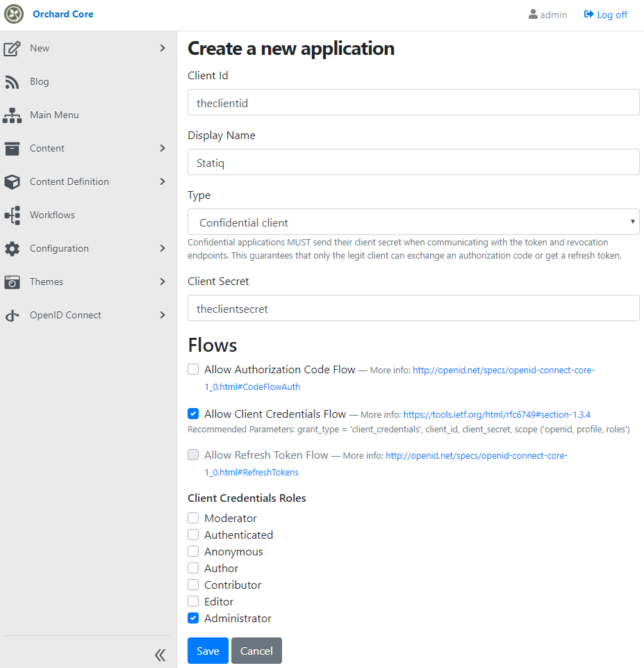Open the admin user menu
Viewport: 644px width, 668px height.
click(548, 15)
